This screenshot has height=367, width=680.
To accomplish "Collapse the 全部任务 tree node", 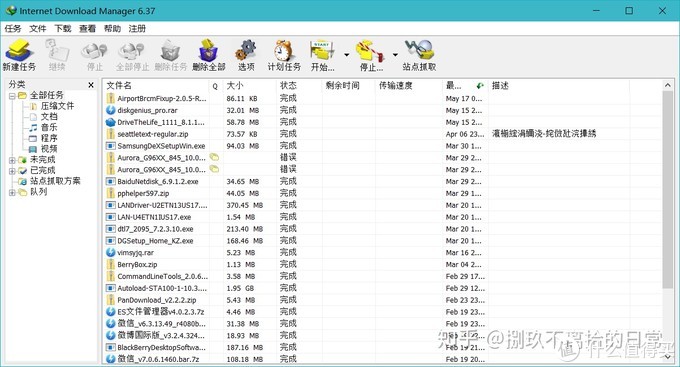I will (x=12, y=95).
